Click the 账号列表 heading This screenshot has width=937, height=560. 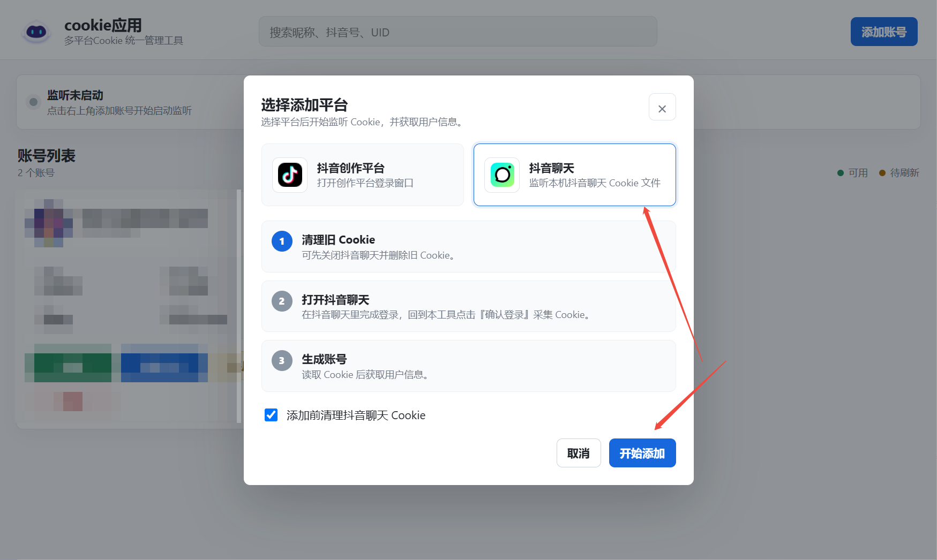47,156
